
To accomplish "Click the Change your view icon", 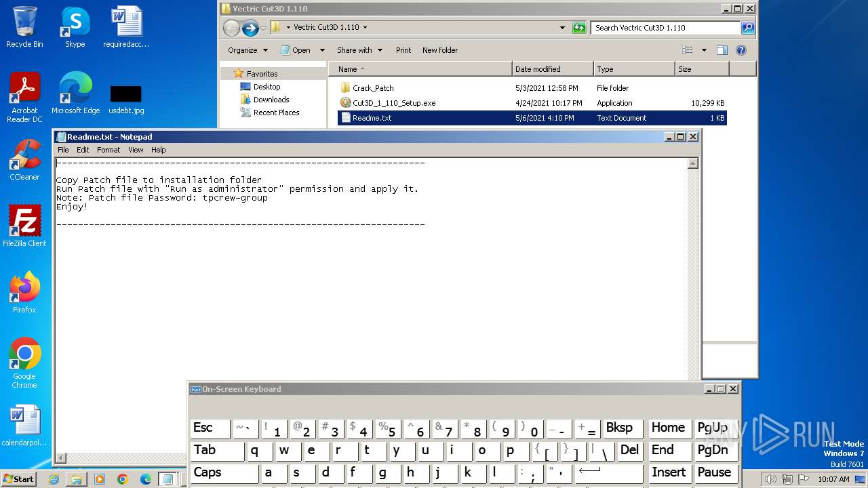I will (x=688, y=50).
